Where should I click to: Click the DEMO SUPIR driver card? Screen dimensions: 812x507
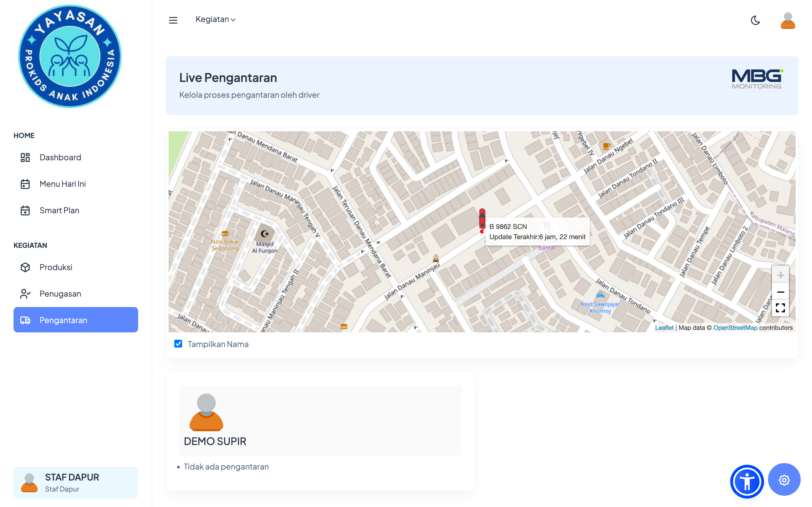click(320, 421)
